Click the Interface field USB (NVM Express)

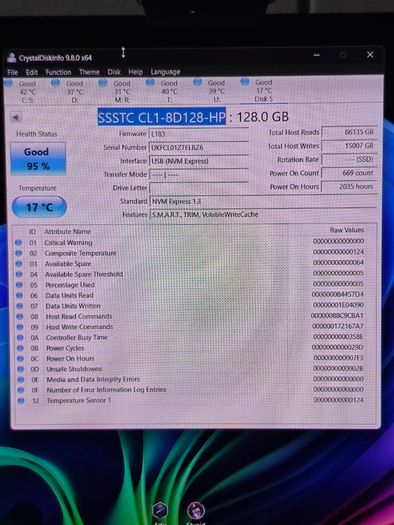pyautogui.click(x=199, y=161)
